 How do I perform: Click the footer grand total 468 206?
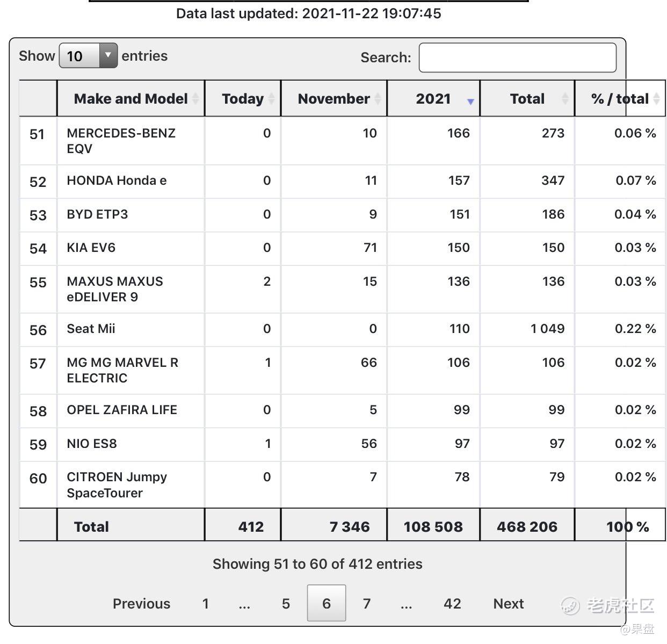(x=527, y=526)
